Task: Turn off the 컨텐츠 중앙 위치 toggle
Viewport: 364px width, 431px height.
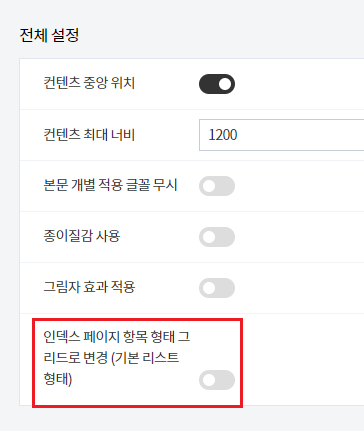Action: pos(217,84)
